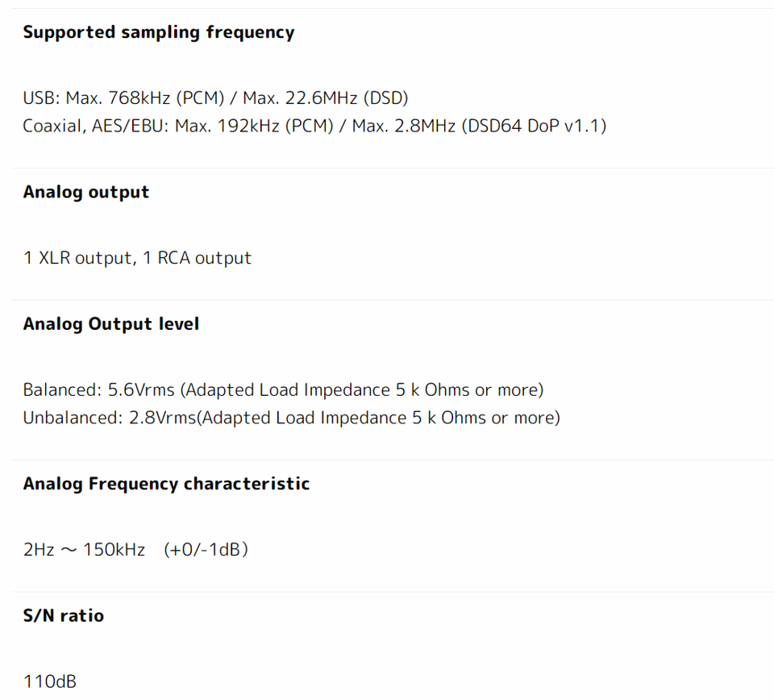This screenshot has width=774, height=700.
Task: Click the Analog Output level heading
Action: click(x=110, y=324)
